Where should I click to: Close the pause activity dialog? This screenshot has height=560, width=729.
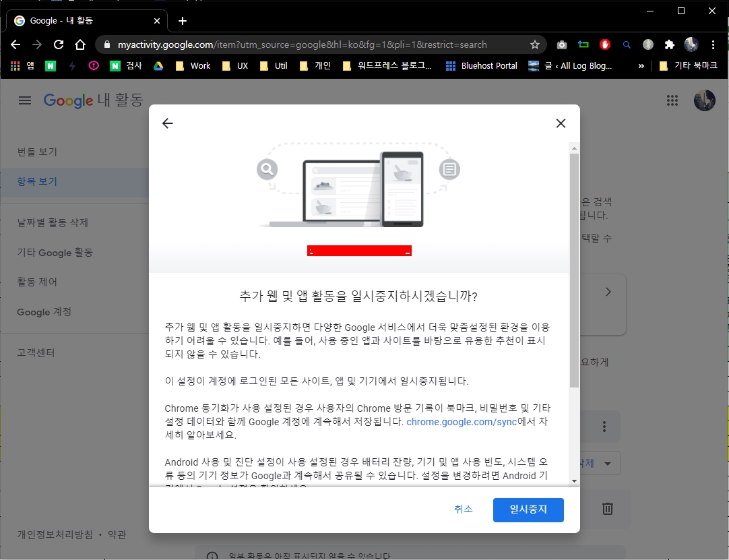tap(561, 123)
